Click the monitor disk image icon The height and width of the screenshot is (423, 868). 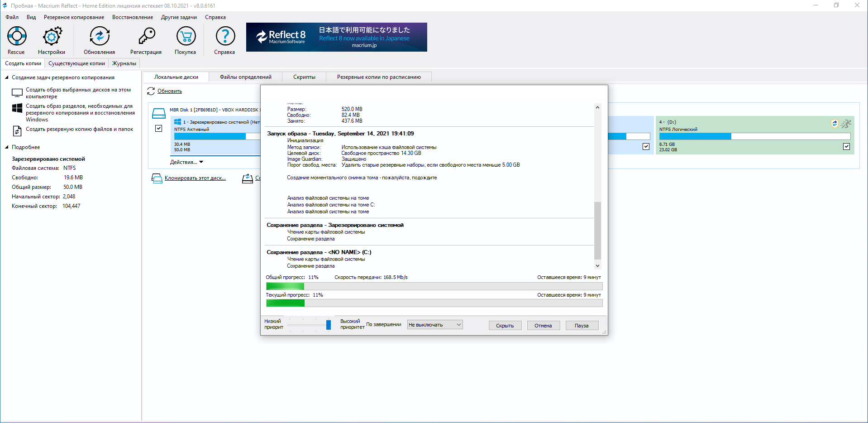click(x=17, y=93)
